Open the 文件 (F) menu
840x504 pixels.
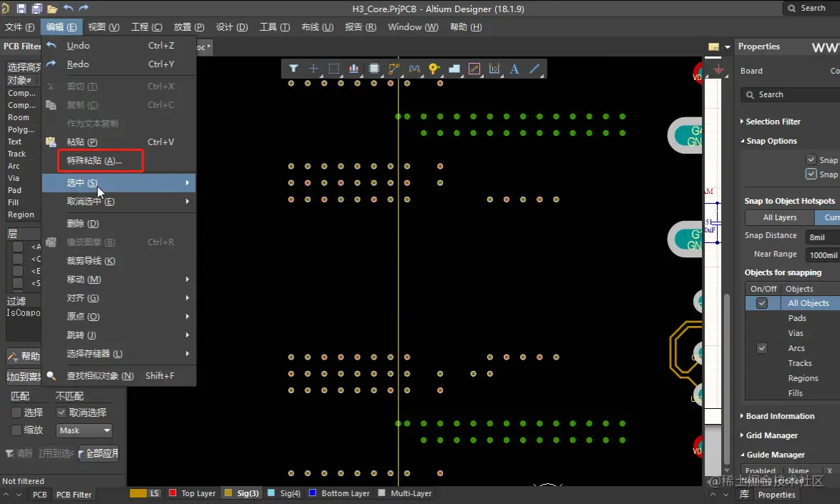(20, 26)
